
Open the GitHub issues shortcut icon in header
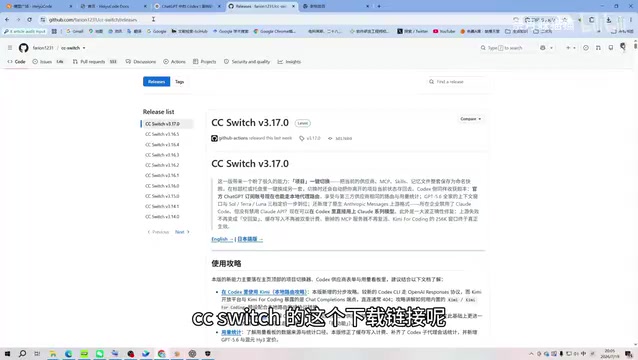point(586,48)
